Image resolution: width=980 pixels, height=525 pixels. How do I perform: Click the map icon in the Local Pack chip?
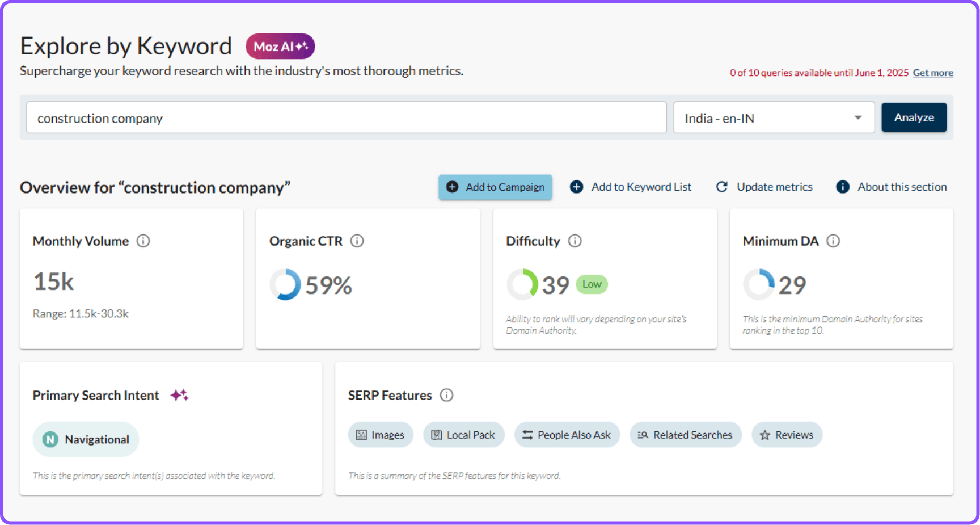coord(437,435)
